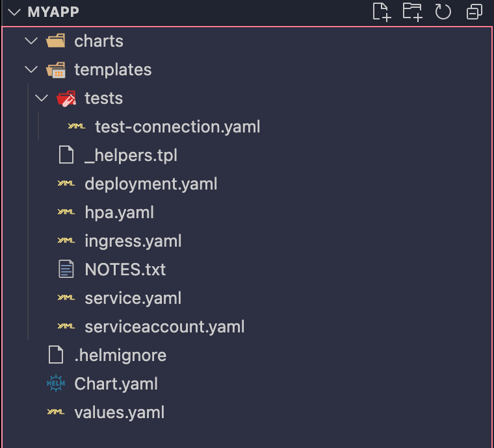Select the .helmignore file
This screenshot has width=494, height=448.
120,355
